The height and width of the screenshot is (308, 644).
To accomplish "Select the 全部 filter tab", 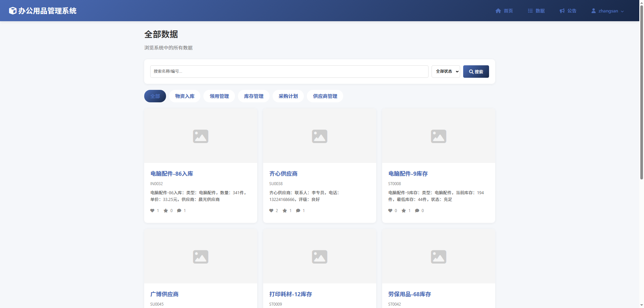I will click(155, 96).
